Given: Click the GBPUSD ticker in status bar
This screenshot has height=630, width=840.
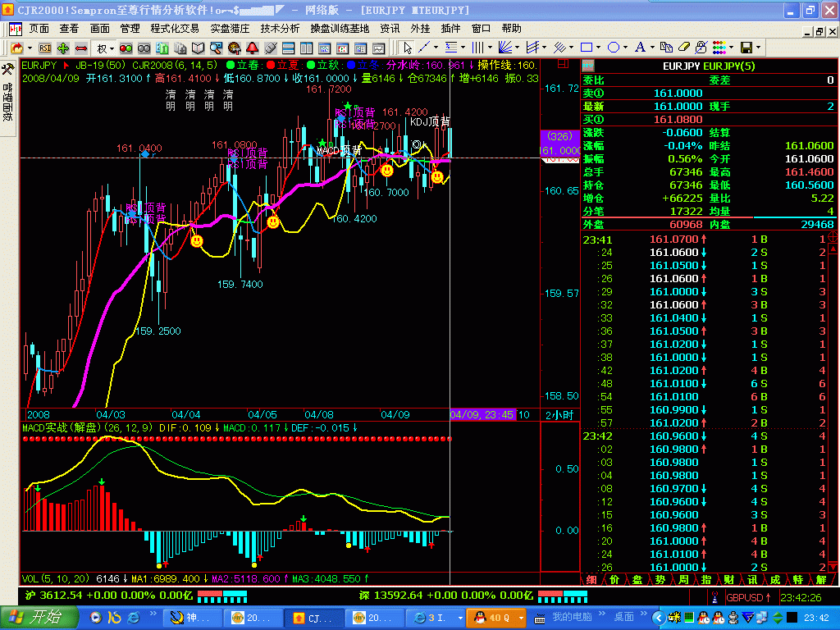Looking at the screenshot, I should click(748, 597).
